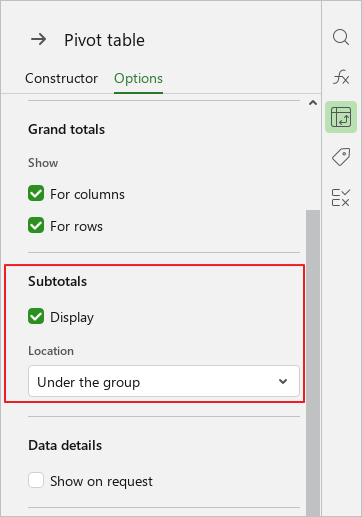Toggle the Display subtotals checkbox
This screenshot has width=362, height=517.
36,316
